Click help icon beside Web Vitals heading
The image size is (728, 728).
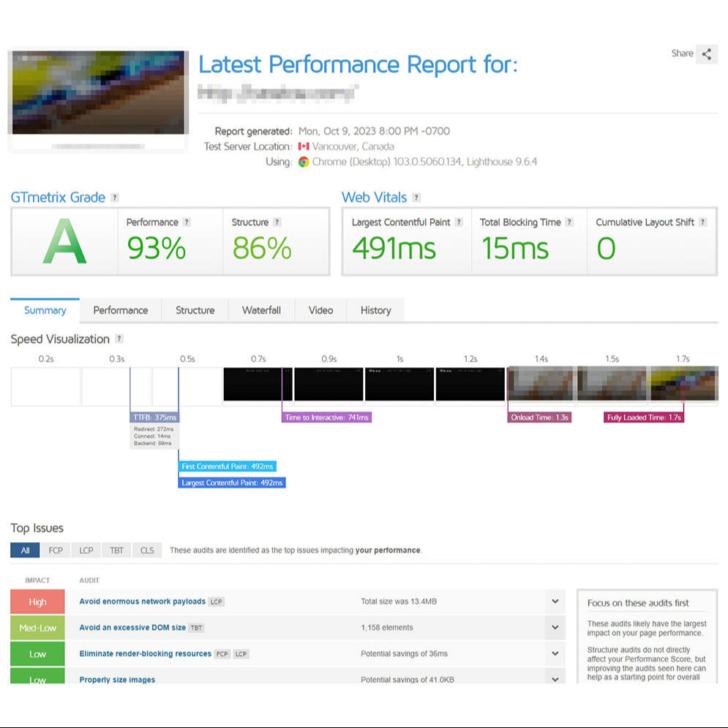point(416,198)
